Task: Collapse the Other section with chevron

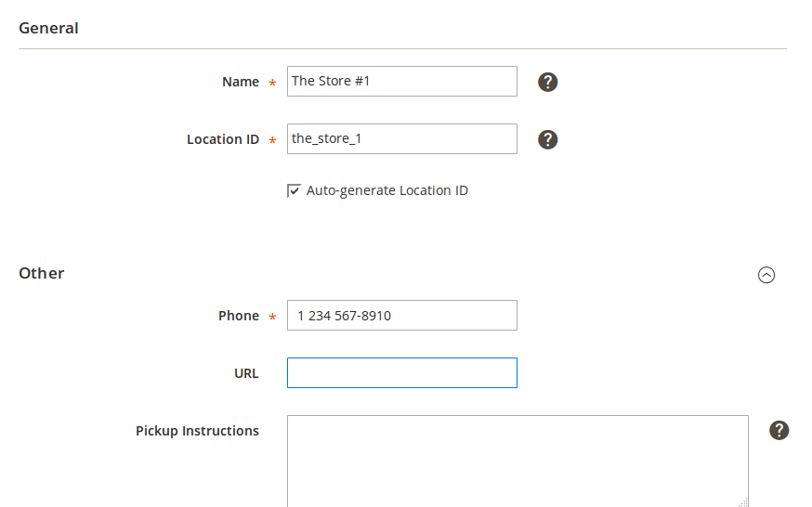Action: point(766,275)
